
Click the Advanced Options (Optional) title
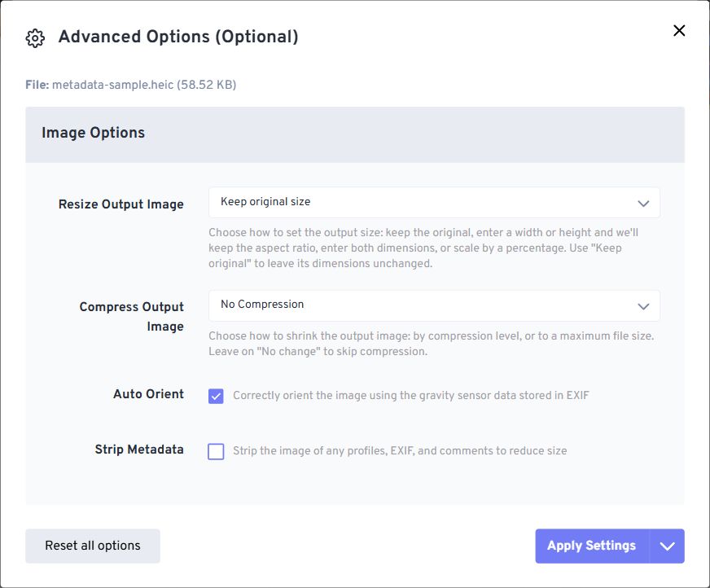[x=178, y=37]
